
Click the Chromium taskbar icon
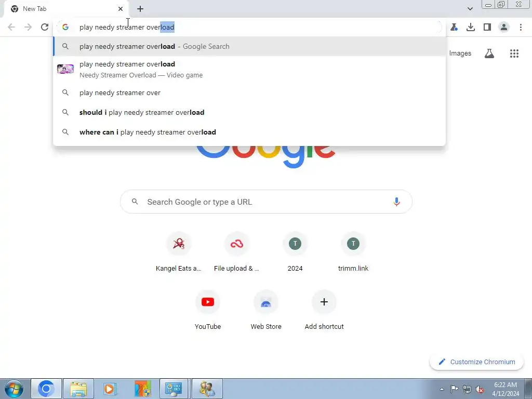pos(46,389)
